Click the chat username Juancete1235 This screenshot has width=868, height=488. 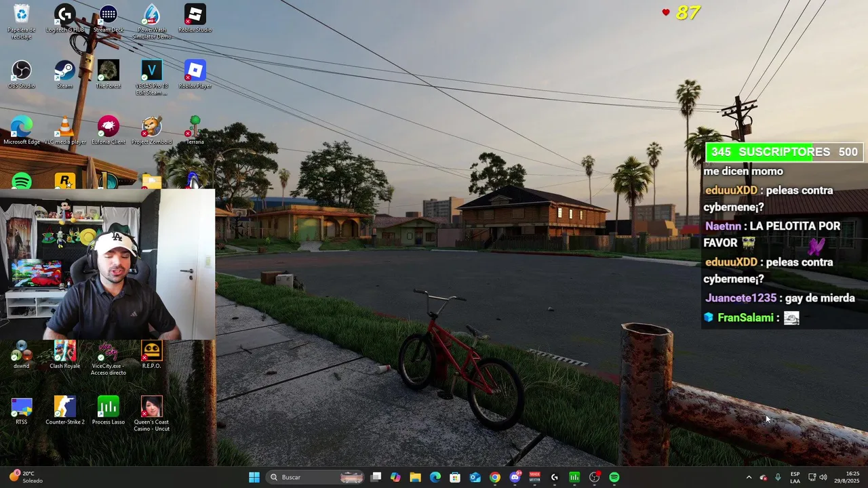click(741, 298)
